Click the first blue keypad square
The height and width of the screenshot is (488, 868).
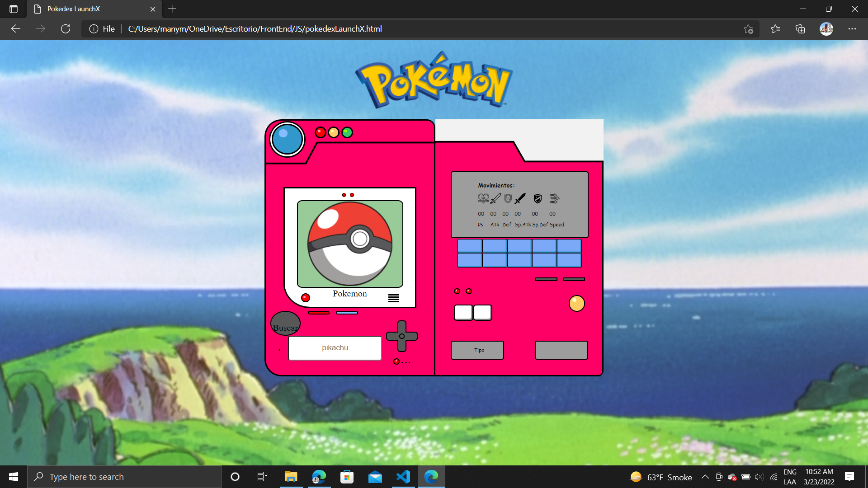coord(470,246)
